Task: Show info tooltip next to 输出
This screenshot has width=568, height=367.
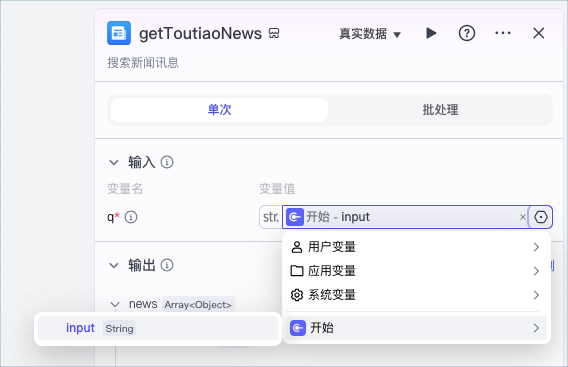Action: (167, 265)
